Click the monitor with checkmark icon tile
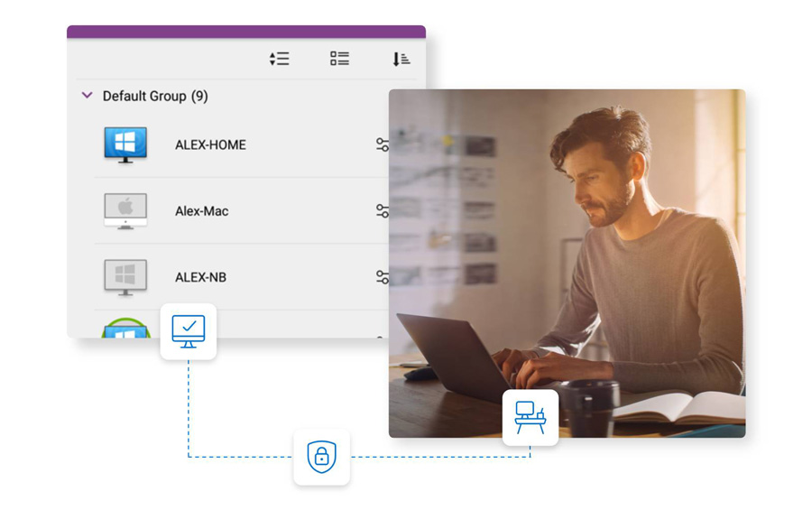This screenshot has height=510, width=812. (x=189, y=331)
